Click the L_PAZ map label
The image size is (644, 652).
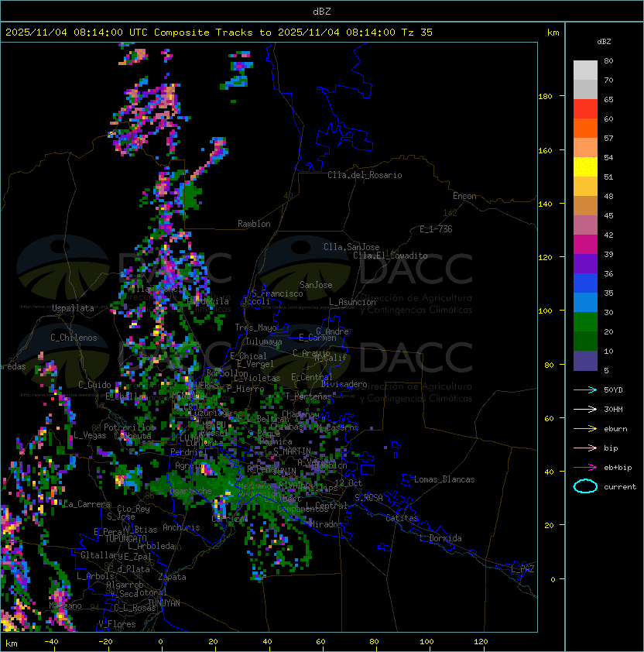pos(522,569)
